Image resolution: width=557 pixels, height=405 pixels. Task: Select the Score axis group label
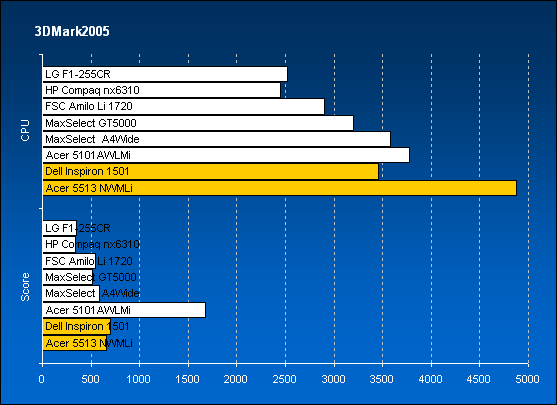pyautogui.click(x=25, y=287)
